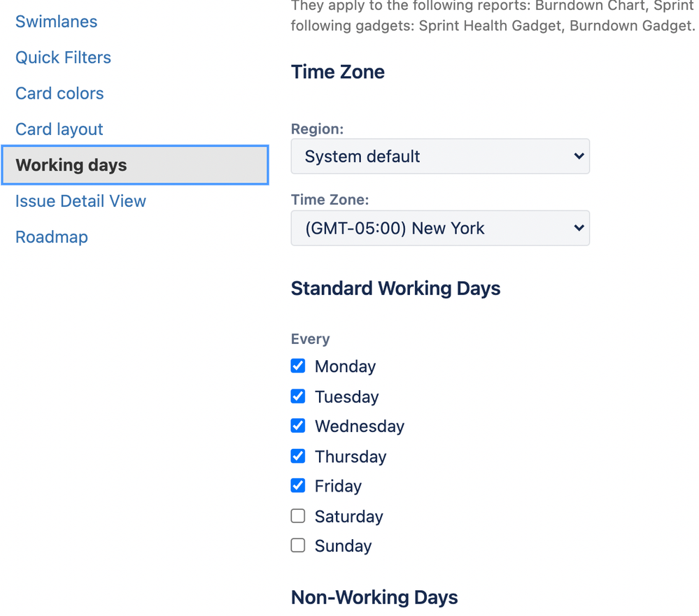The image size is (699, 616).
Task: Uncheck the Tuesday working day
Action: tap(298, 396)
